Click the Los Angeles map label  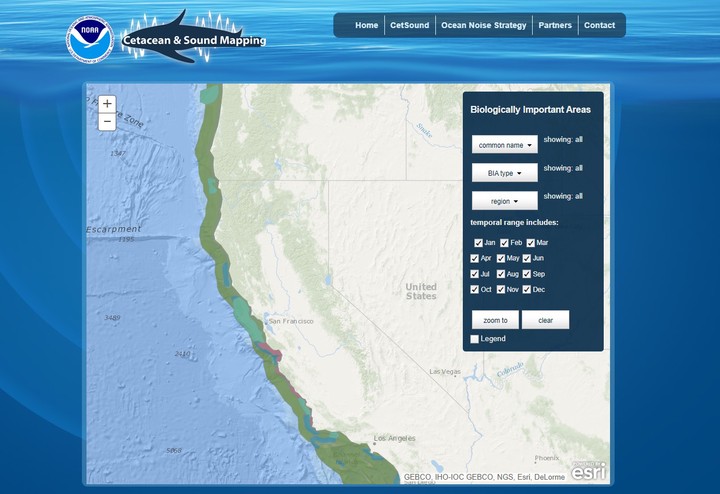[x=394, y=438]
